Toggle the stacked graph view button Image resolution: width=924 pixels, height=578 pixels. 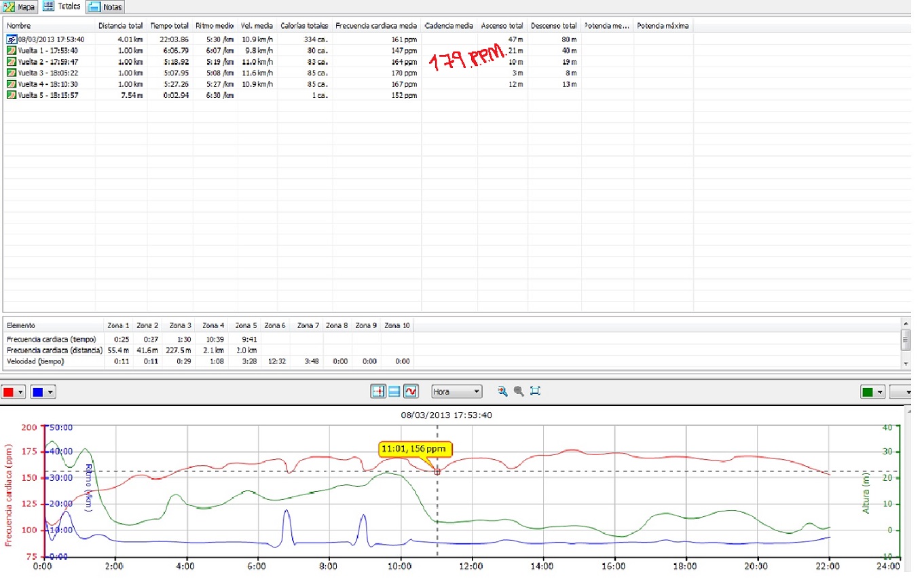[394, 391]
